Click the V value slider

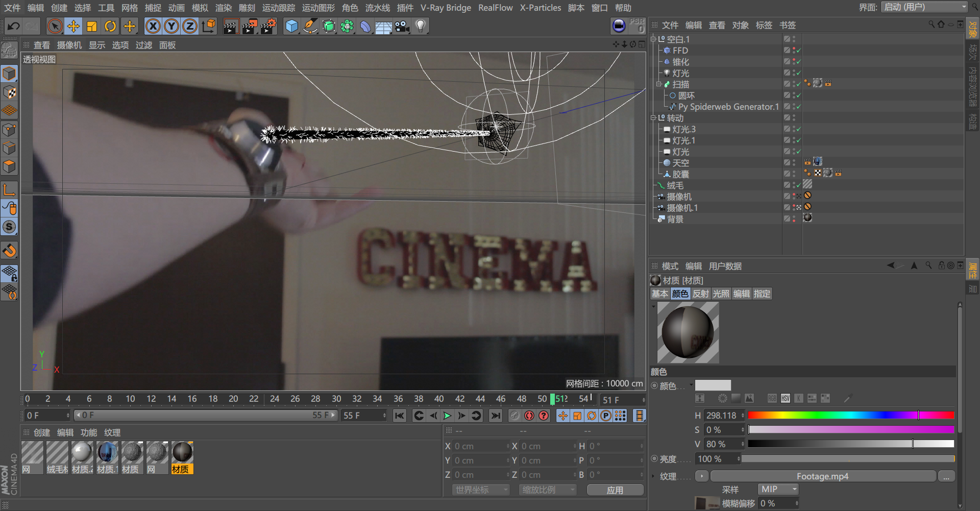pyautogui.click(x=851, y=444)
